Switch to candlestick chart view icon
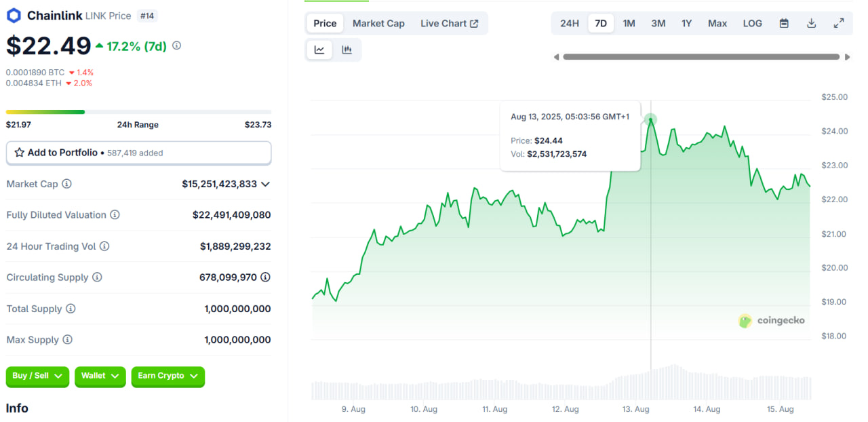Viewport: 868px width, 422px height. (x=347, y=50)
